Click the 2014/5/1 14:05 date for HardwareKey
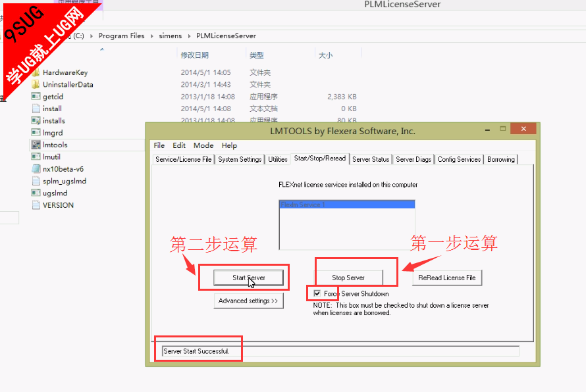 point(206,72)
